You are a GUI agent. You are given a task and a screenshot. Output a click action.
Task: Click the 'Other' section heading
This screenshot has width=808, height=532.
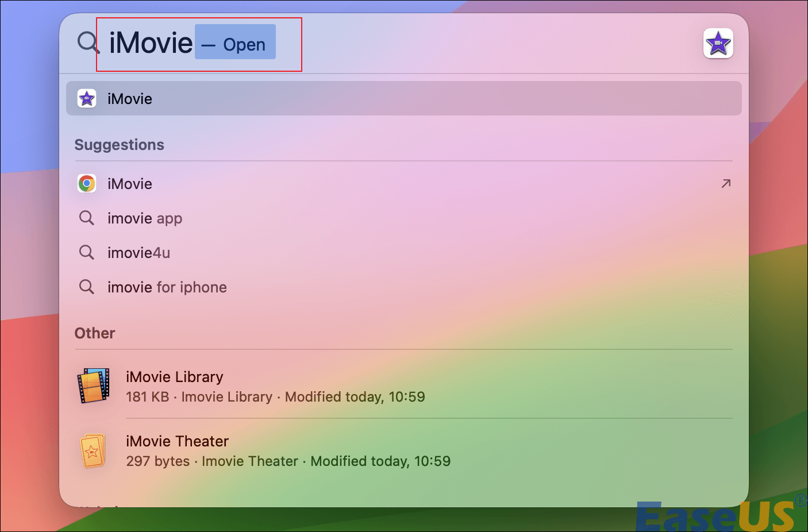(x=95, y=333)
